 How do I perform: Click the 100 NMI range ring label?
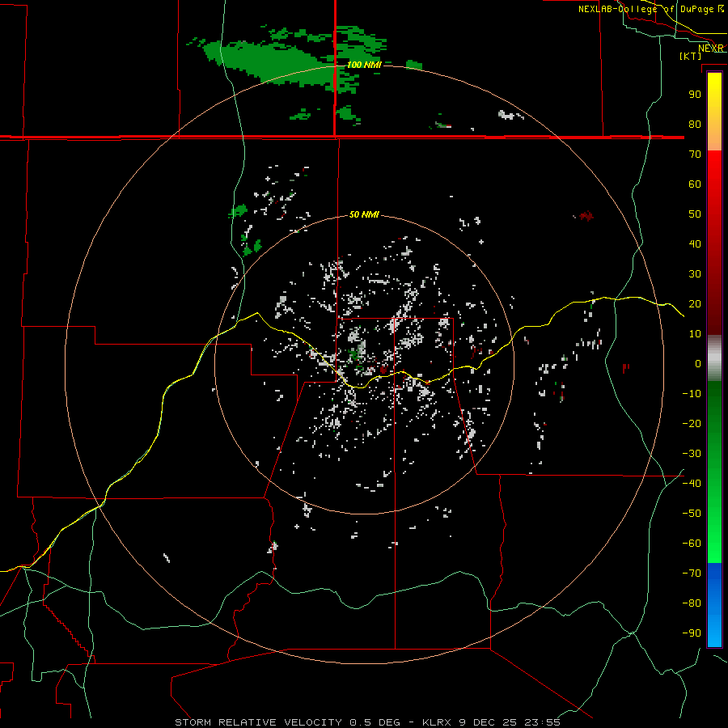click(364, 65)
